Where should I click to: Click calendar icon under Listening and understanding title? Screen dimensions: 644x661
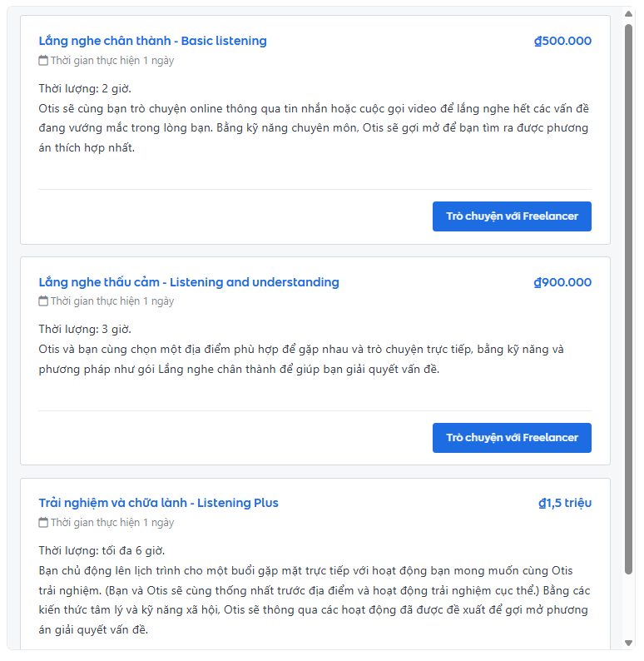[43, 301]
